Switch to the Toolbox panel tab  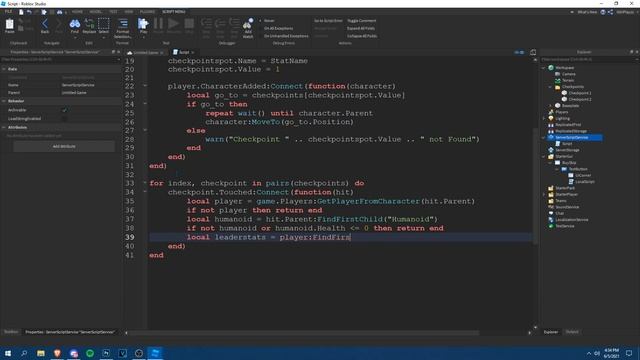click(x=11, y=332)
